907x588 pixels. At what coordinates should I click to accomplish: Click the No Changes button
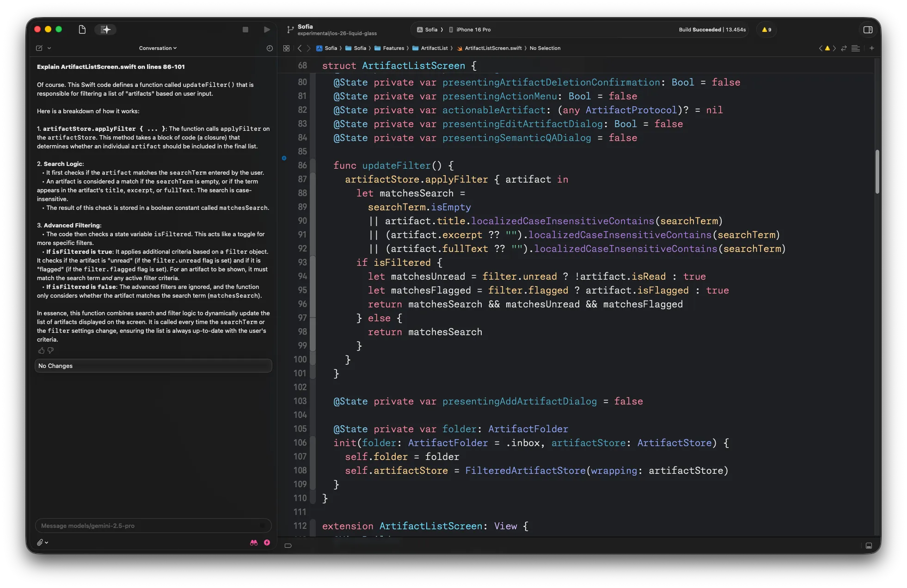coord(153,366)
